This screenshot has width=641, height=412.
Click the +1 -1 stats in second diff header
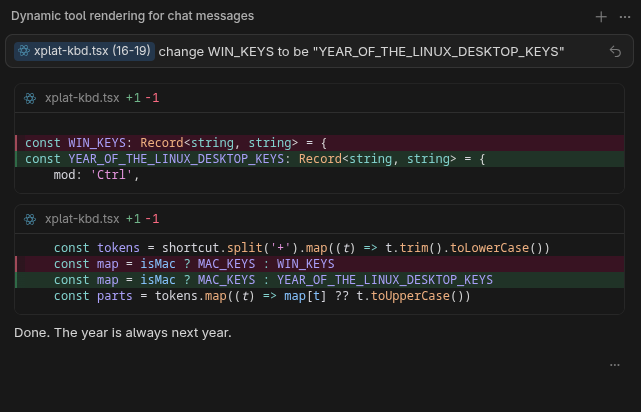coord(142,219)
